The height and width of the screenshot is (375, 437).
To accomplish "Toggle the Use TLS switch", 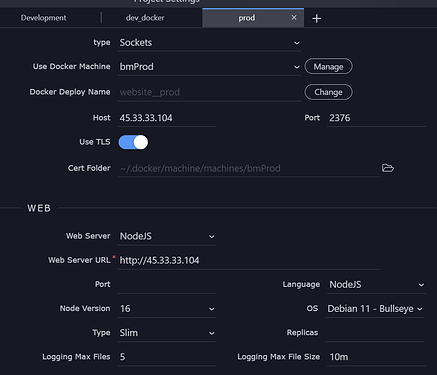I will tap(133, 142).
